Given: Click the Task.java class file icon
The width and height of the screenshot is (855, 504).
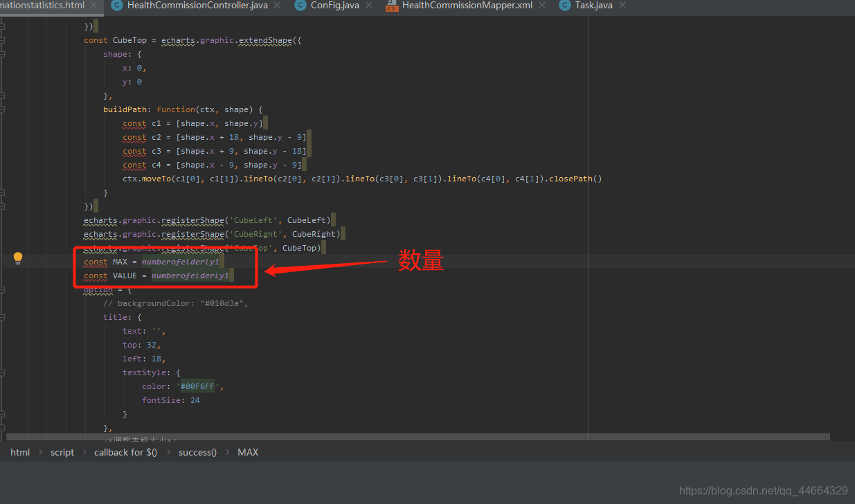Looking at the screenshot, I should tap(564, 6).
